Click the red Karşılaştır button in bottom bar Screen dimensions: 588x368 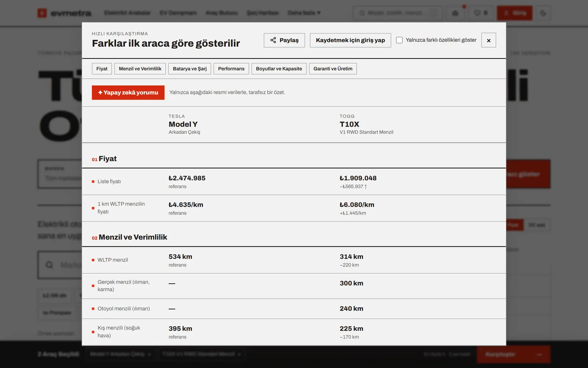tap(513, 354)
